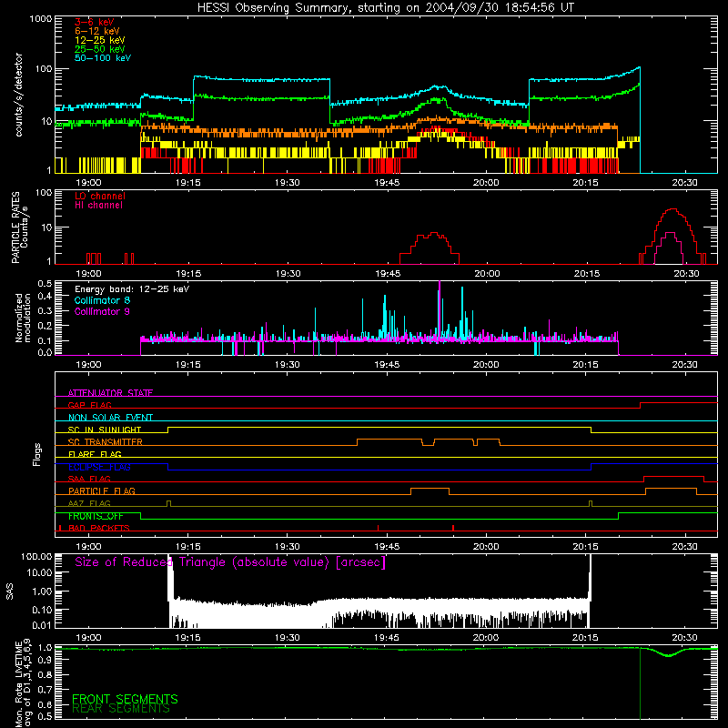Select the 'Collimator 8' legend label

tap(102, 300)
